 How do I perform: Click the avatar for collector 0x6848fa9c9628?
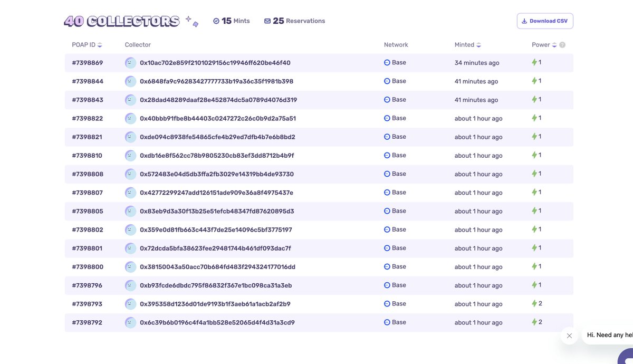pos(130,81)
